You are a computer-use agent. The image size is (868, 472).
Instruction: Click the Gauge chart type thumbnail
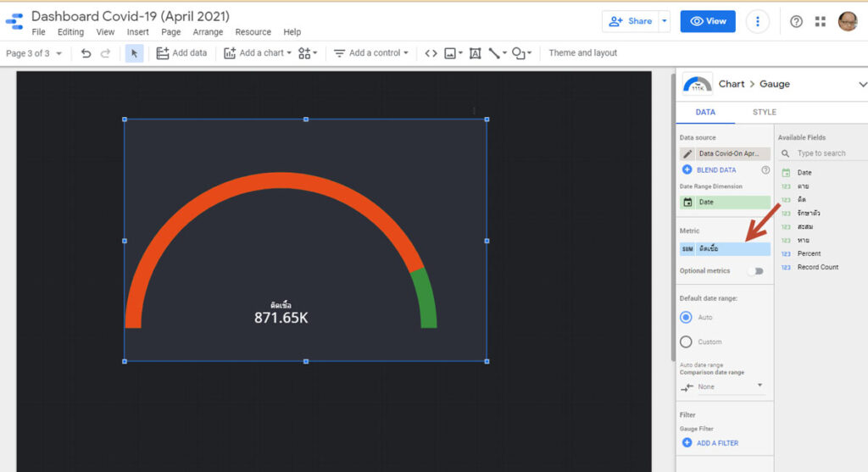point(698,84)
